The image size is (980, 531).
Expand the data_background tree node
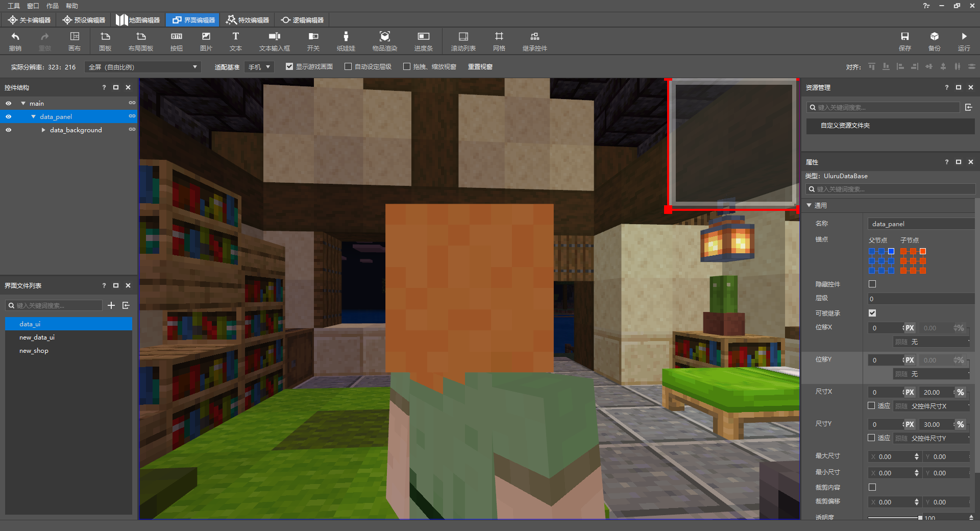click(43, 130)
